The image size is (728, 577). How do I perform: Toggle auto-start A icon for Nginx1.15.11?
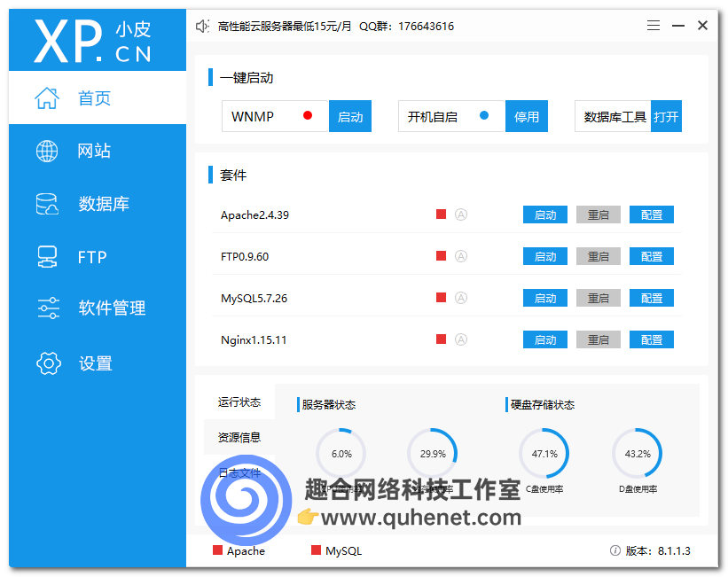460,339
